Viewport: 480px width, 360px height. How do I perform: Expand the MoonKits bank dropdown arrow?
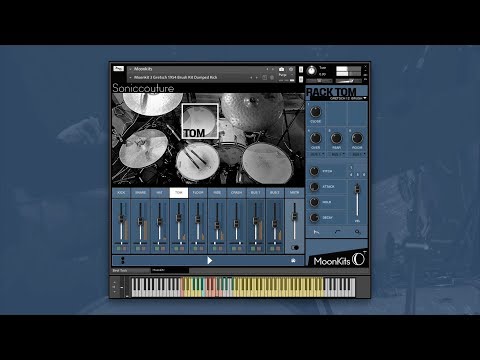click(130, 69)
